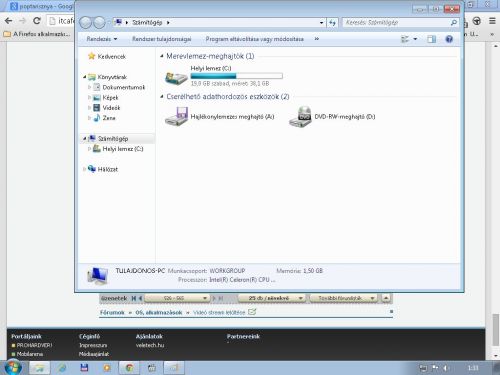Click the C: drive capacity bar

click(x=237, y=76)
